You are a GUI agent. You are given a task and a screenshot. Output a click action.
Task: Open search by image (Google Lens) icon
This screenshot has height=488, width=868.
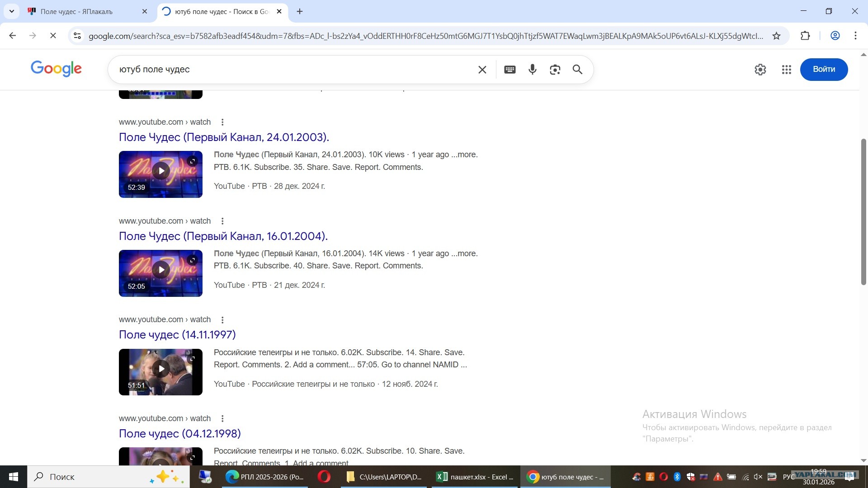point(555,70)
